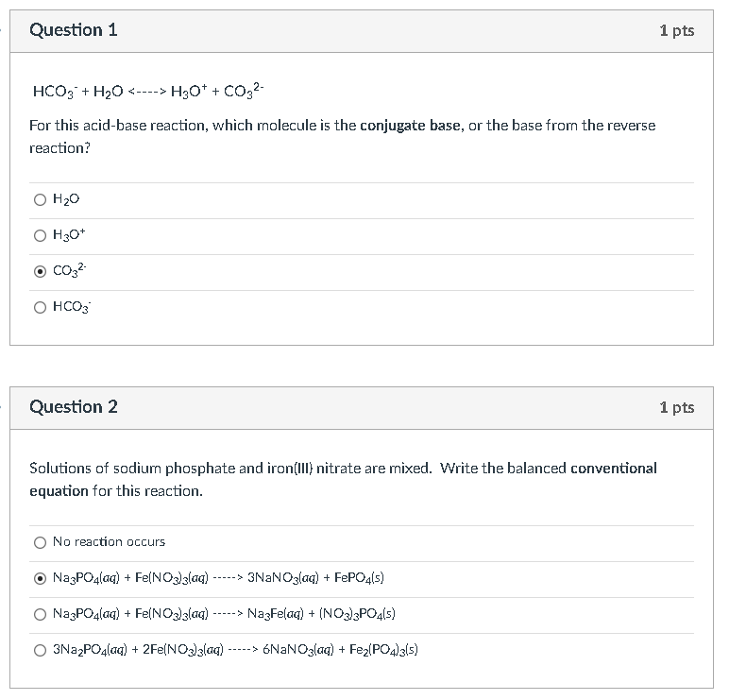Click the equation text ending in (NO3)3PO4(s)
The width and height of the screenshot is (729, 700).
coord(224,613)
